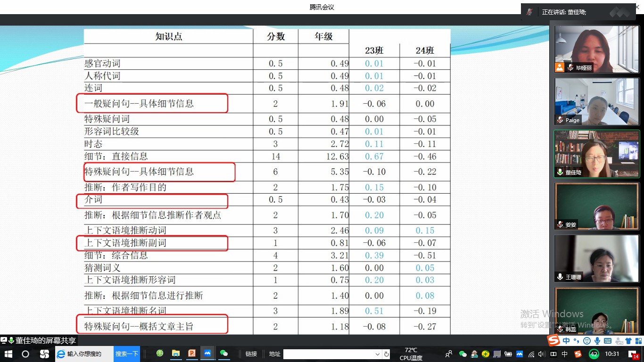Screen dimensions: 644x362
Task: Expand the address bar dropdown arrow
Action: pyautogui.click(x=378, y=354)
